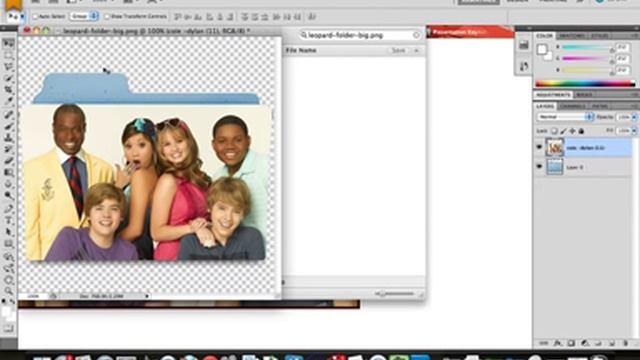Select the Clone Stamp tool
Image resolution: width=640 pixels, height=360 pixels.
tap(9, 138)
